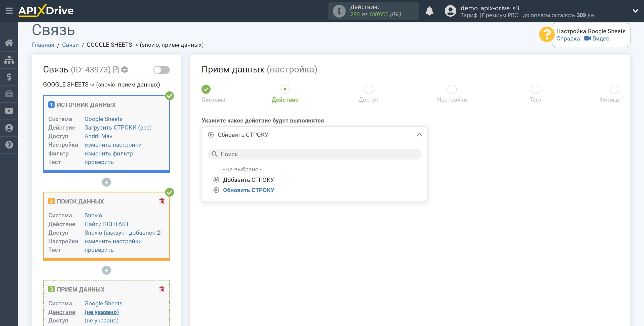
Task: Select Добавить СТРОКУ option
Action: pyautogui.click(x=248, y=180)
